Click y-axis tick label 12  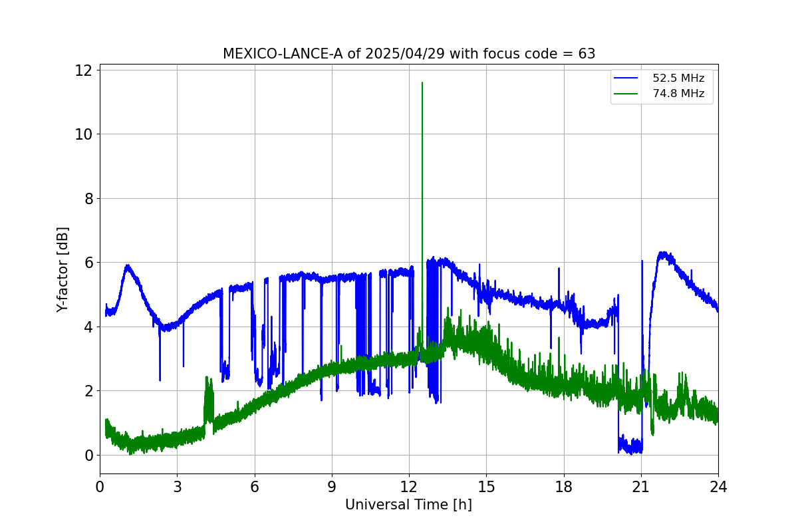point(84,70)
